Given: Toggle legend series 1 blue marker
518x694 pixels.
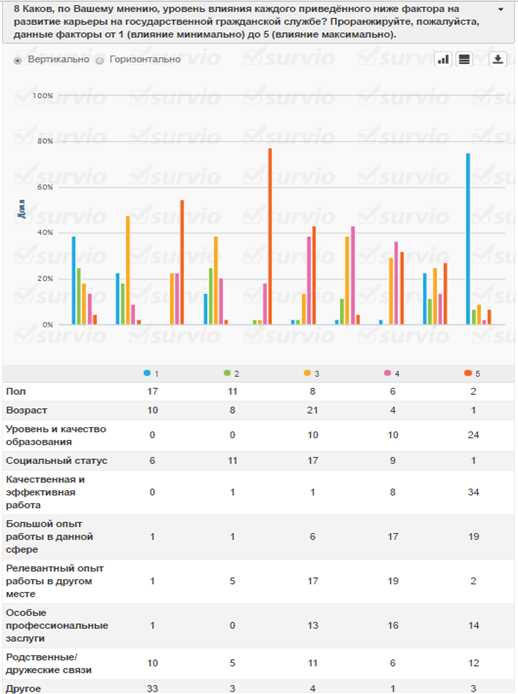Looking at the screenshot, I should click(147, 373).
